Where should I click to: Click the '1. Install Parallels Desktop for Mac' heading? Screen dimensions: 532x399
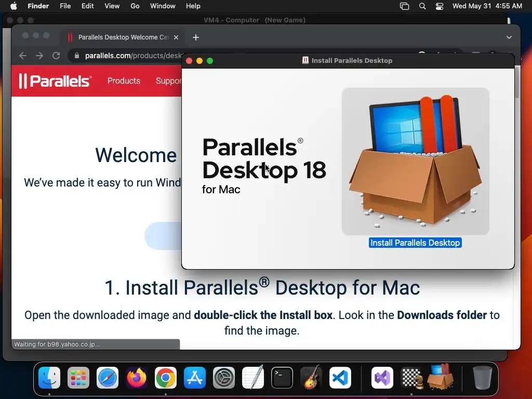pyautogui.click(x=262, y=287)
